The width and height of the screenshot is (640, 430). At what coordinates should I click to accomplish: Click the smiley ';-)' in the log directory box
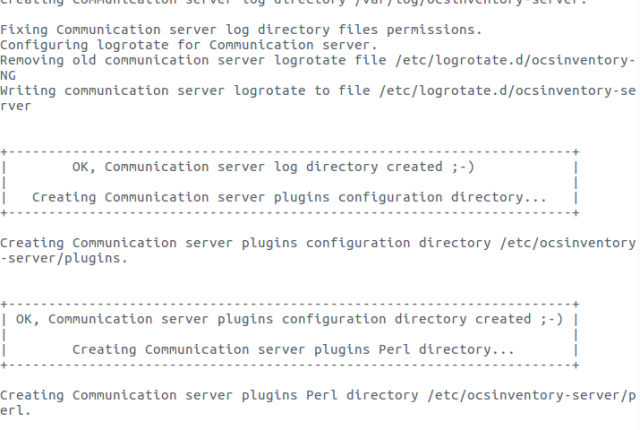point(463,167)
